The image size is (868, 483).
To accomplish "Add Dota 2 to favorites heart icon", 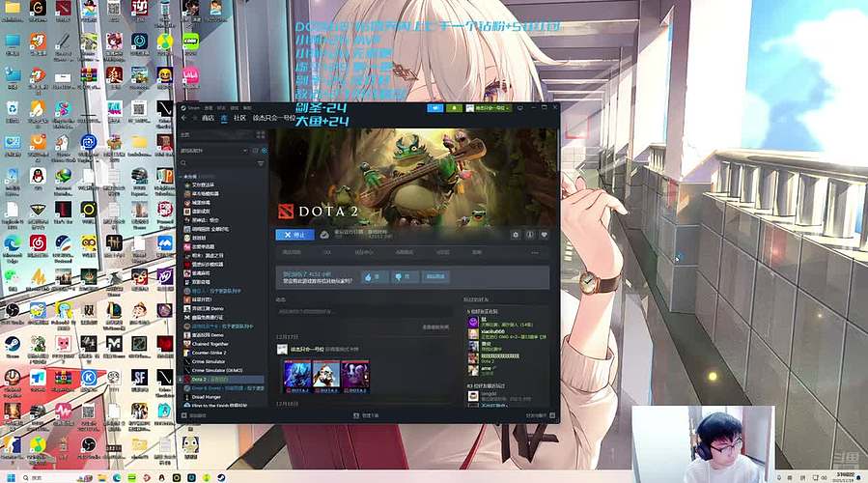I will (544, 234).
